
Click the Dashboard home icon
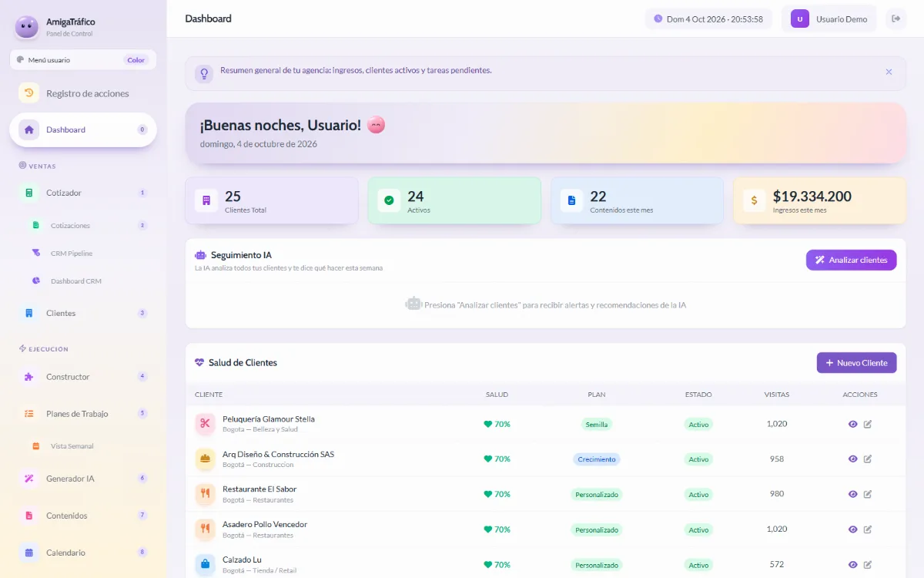click(x=28, y=129)
